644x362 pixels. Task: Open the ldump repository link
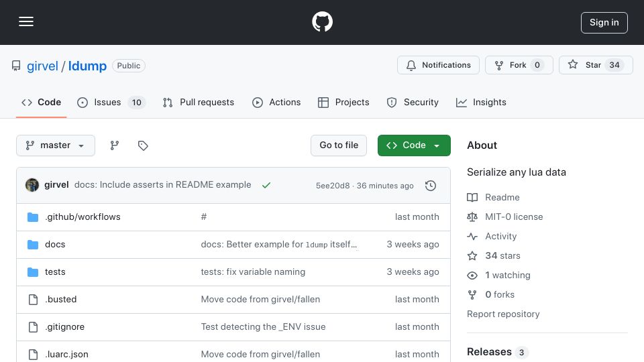coord(87,66)
